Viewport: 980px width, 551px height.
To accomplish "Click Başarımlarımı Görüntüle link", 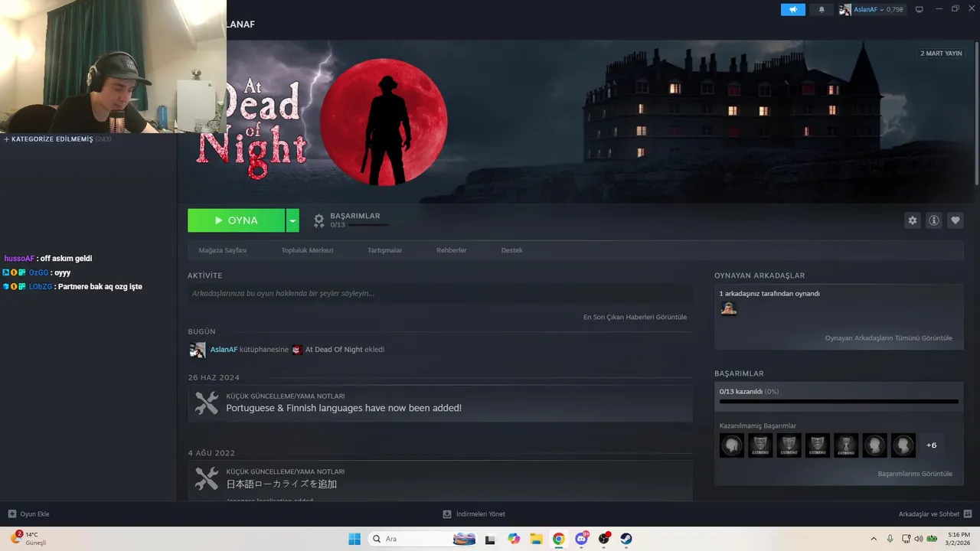I will [915, 474].
